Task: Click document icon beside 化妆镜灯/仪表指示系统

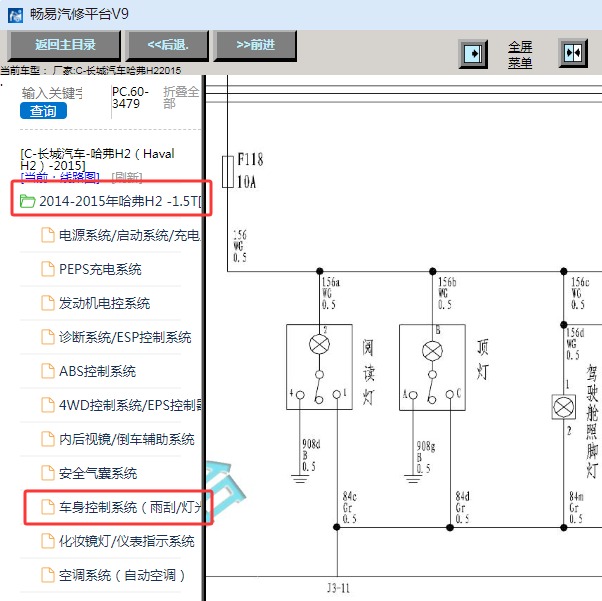Action: tap(48, 541)
